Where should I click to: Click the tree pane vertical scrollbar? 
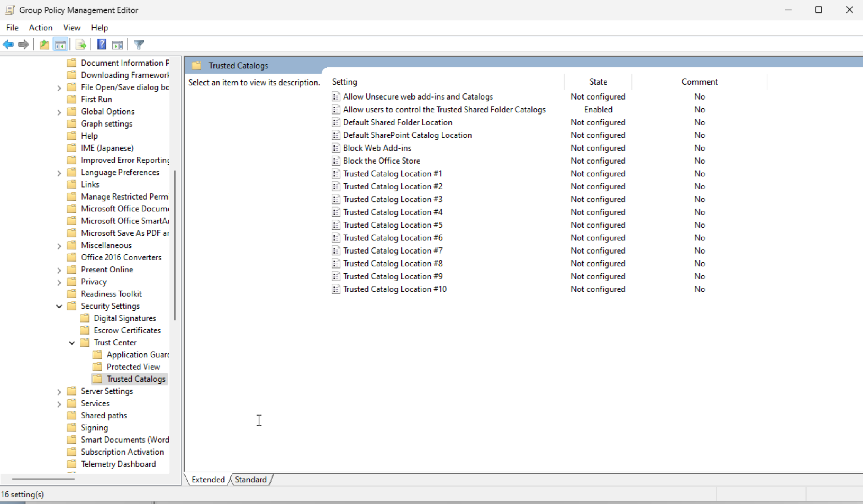(175, 245)
